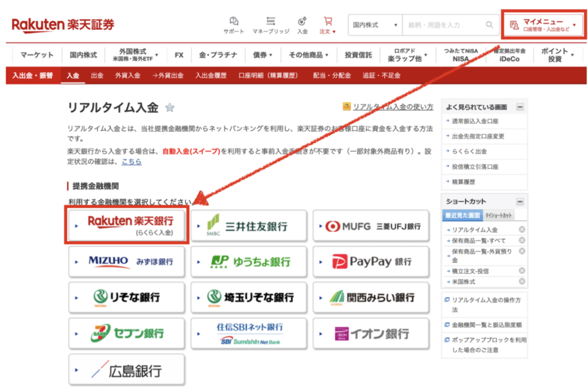Select PayPay銀行 bank

[x=371, y=261]
